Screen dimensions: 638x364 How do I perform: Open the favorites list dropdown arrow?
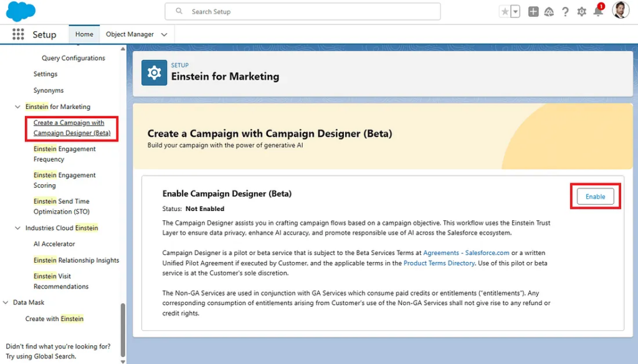(x=515, y=12)
